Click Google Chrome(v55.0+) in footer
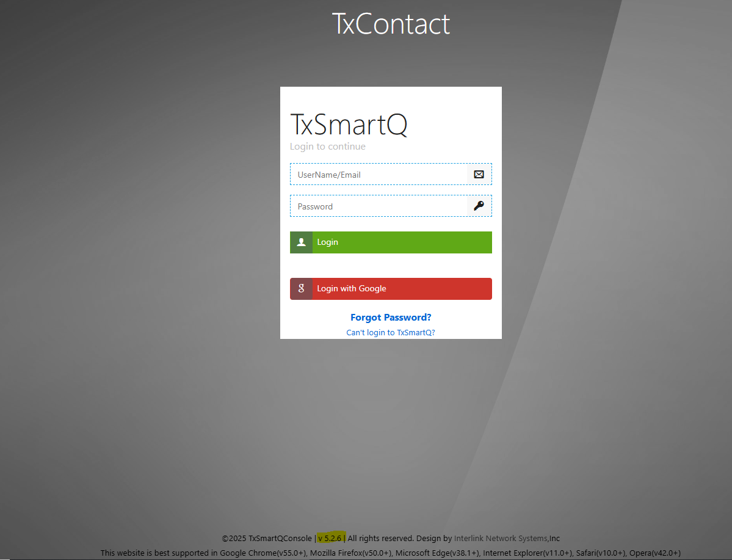This screenshot has width=732, height=560. [263, 553]
